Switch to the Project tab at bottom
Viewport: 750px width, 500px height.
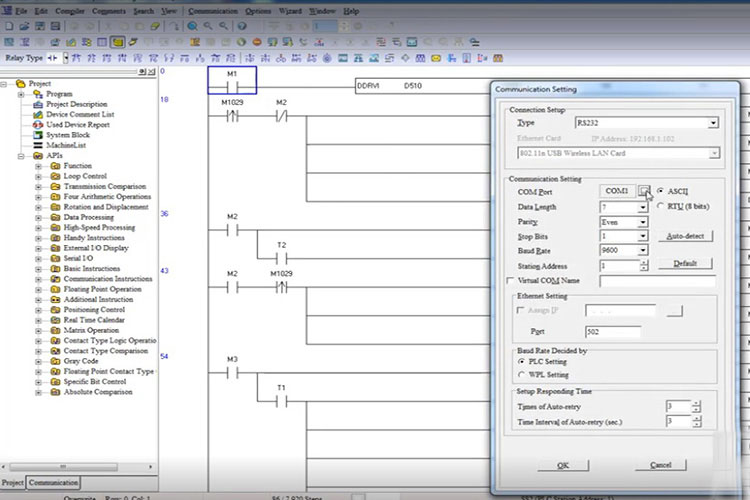coord(12,482)
